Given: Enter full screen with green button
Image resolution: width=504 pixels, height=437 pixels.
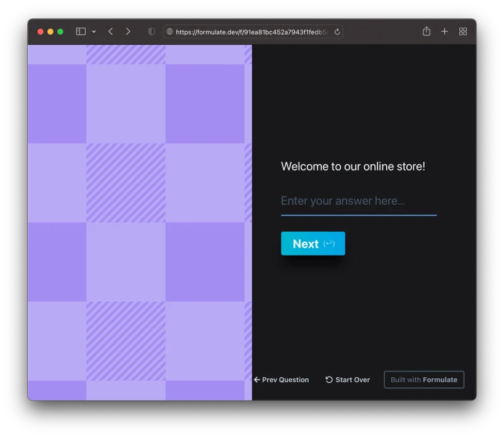Looking at the screenshot, I should click(x=60, y=31).
